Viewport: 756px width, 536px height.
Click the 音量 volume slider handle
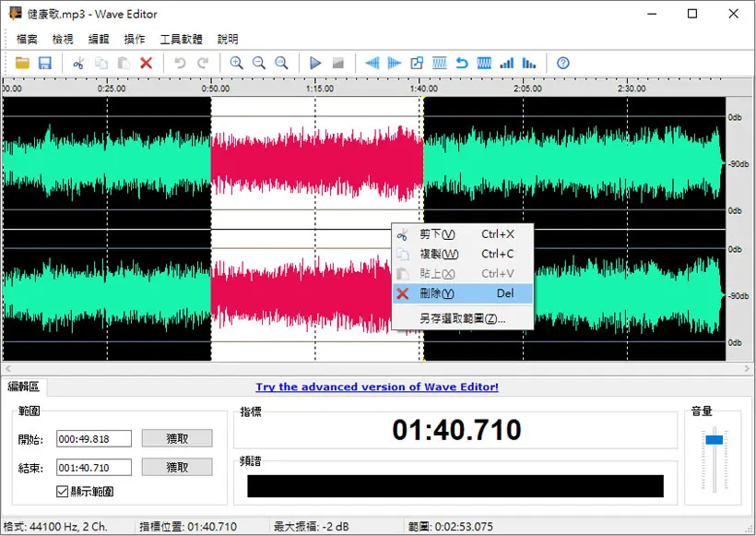715,439
